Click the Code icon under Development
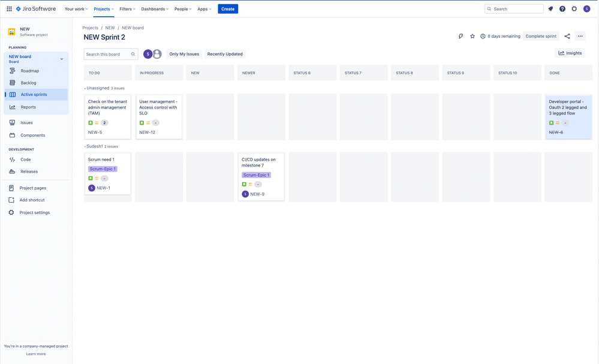Image resolution: width=599 pixels, height=364 pixels. [12, 160]
